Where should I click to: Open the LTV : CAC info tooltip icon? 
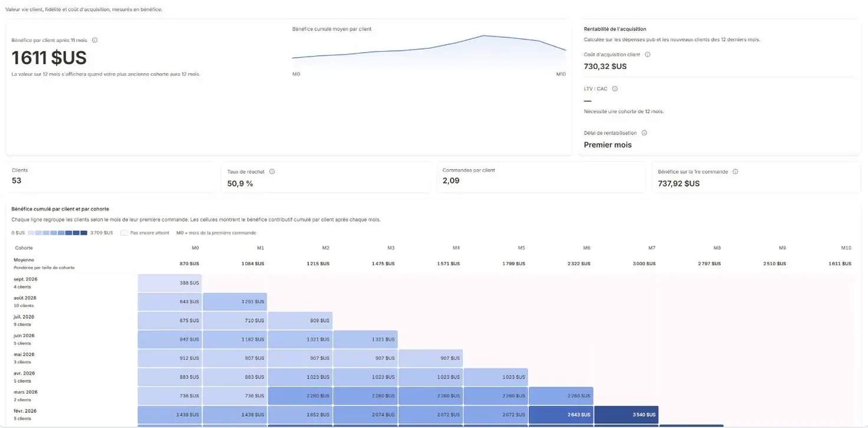click(614, 89)
